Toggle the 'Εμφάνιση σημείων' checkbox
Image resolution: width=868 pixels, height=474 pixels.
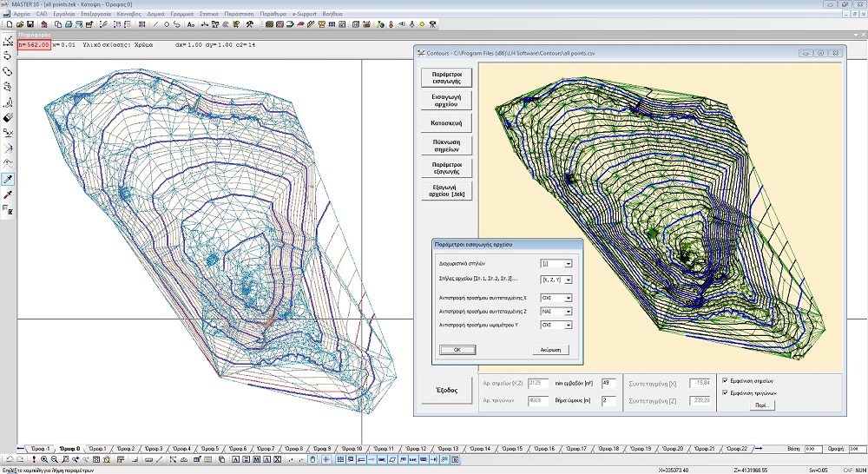click(725, 380)
